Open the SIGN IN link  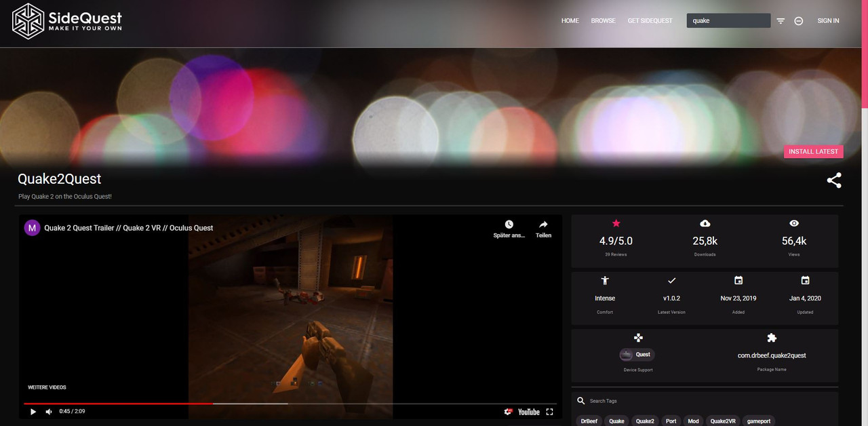click(x=828, y=21)
